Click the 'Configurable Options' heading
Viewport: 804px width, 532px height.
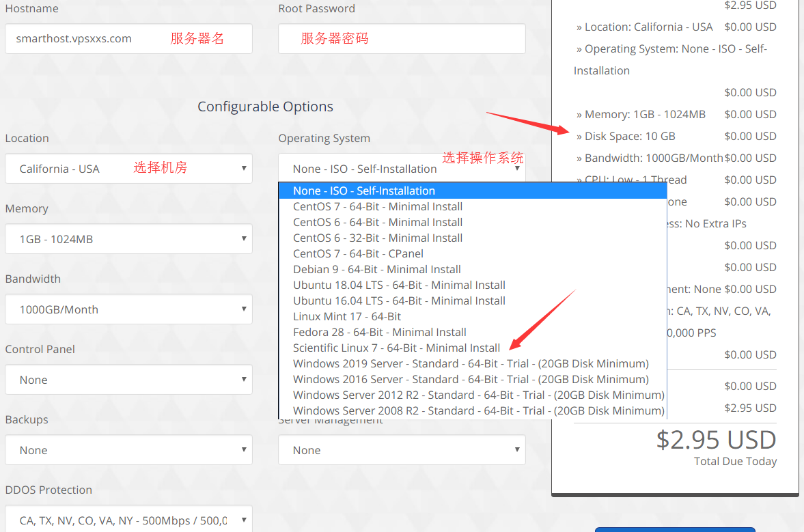(265, 107)
